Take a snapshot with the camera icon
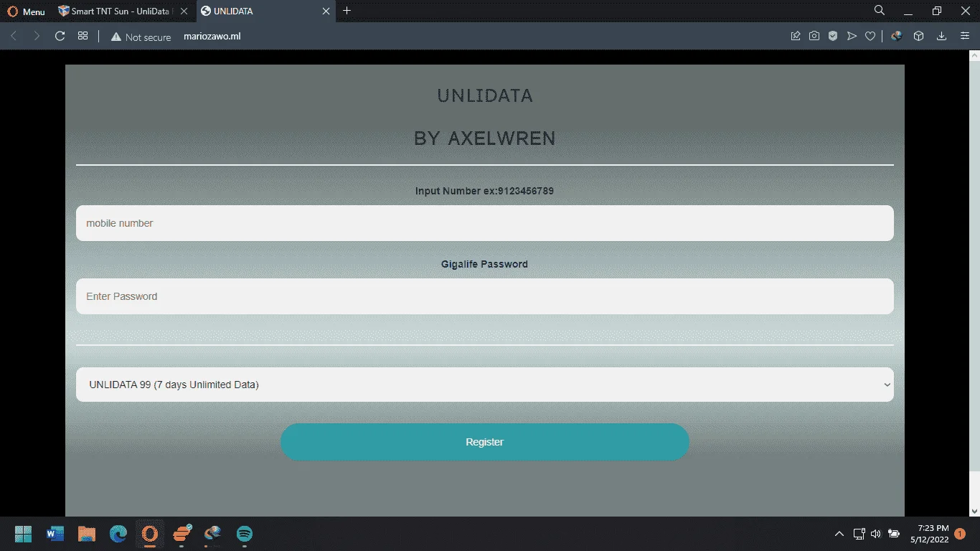The image size is (980, 551). point(814,36)
